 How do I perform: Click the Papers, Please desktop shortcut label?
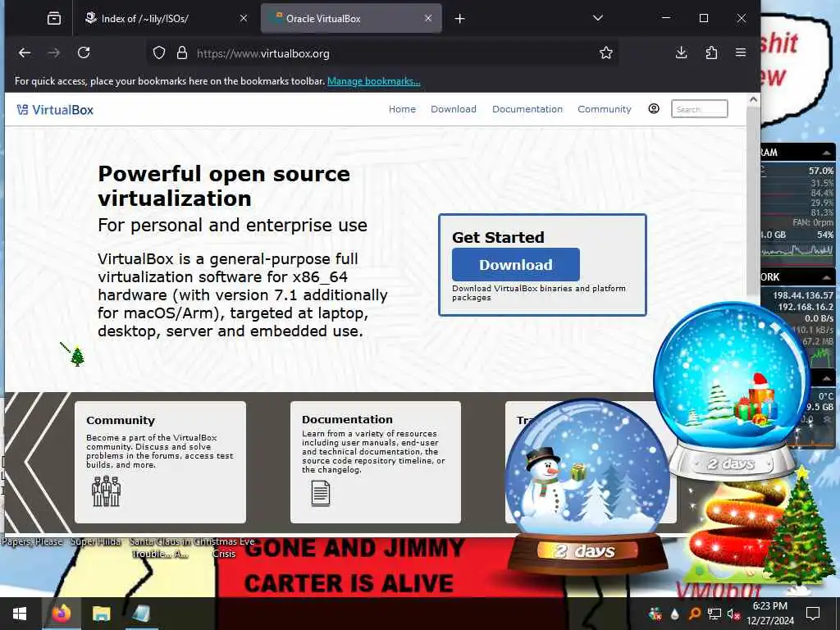pyautogui.click(x=32, y=541)
